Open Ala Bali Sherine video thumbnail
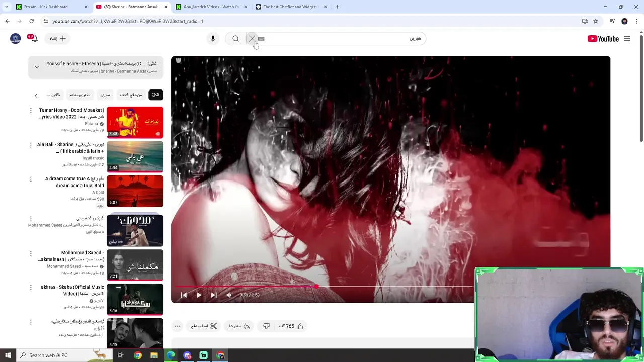Viewport: 644px width, 362px height. (135, 157)
